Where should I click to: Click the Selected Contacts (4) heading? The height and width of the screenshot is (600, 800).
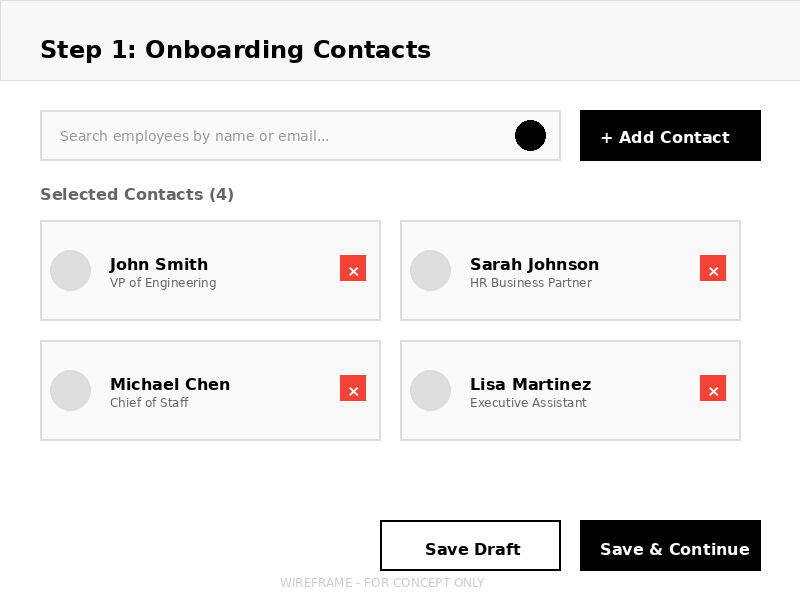point(137,195)
